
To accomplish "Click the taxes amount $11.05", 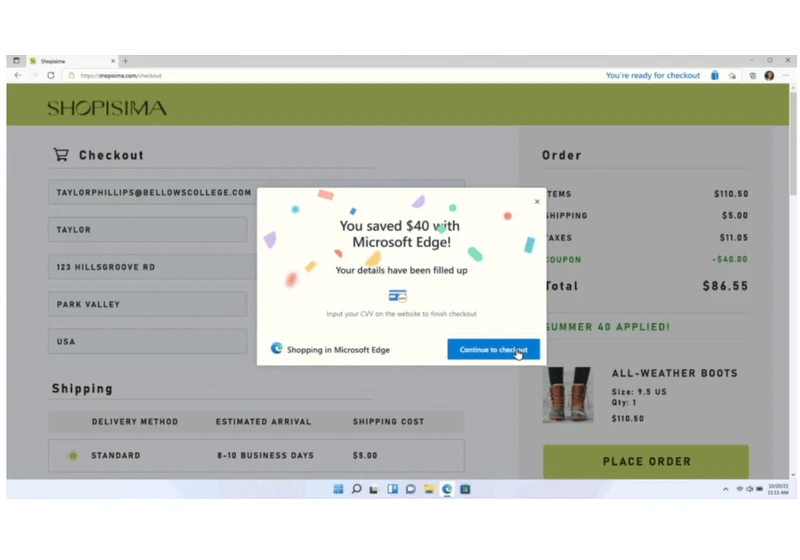I will (x=734, y=238).
